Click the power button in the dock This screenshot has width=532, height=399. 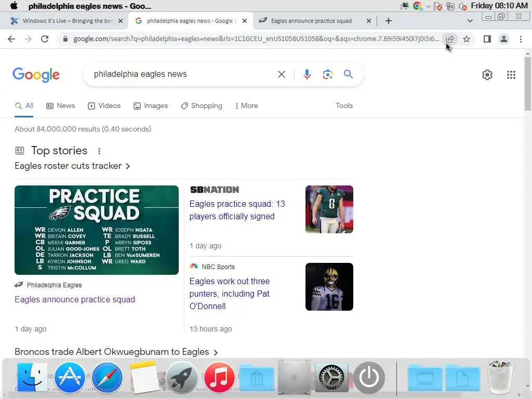(x=369, y=377)
